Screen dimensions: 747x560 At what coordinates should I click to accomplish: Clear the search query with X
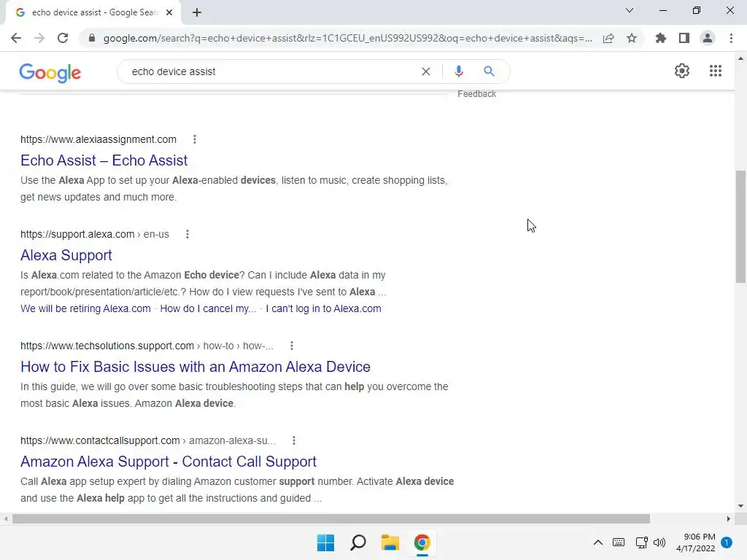(426, 71)
